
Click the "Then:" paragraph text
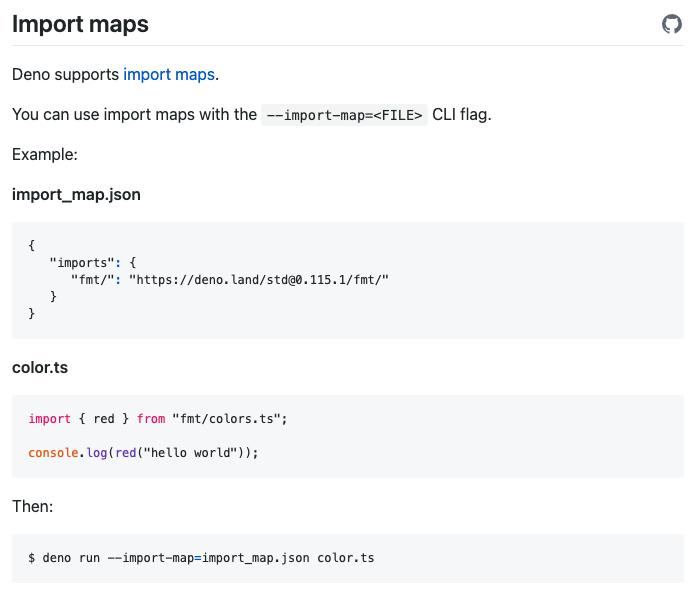tap(32, 506)
